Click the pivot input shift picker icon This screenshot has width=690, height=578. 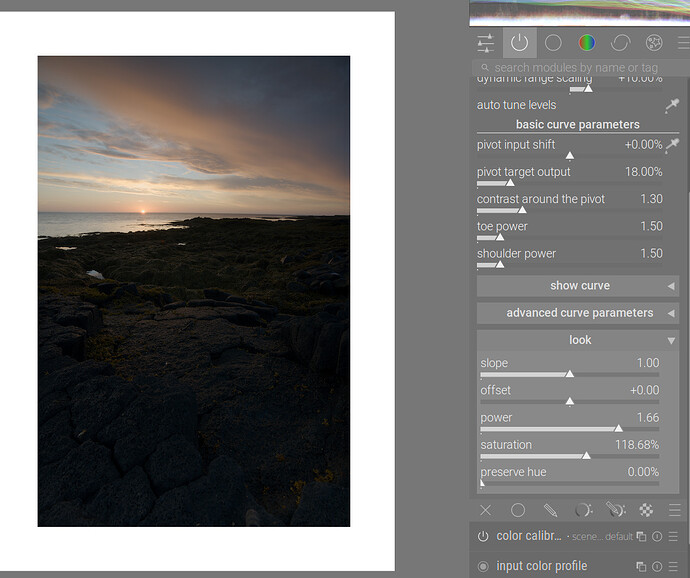pos(672,145)
